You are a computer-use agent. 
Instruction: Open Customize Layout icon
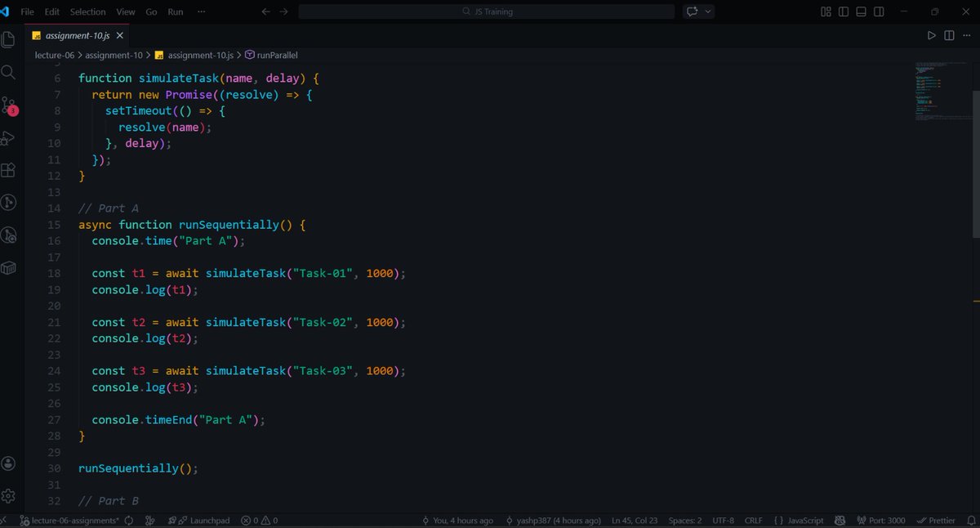click(x=826, y=11)
